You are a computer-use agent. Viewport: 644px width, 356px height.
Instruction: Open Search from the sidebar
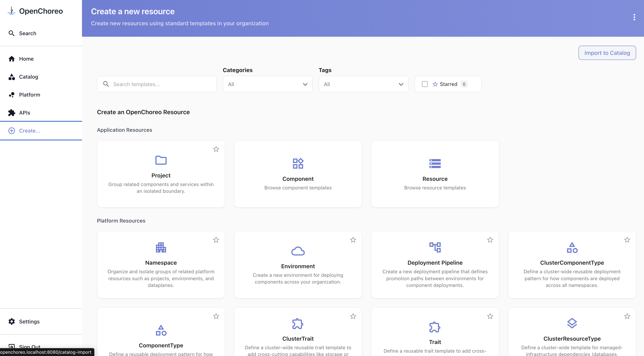pyautogui.click(x=41, y=33)
